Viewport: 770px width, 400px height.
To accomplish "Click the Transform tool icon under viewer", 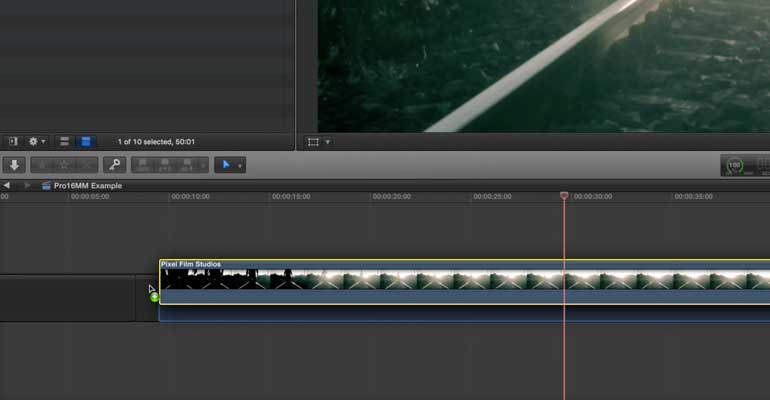I will point(313,142).
